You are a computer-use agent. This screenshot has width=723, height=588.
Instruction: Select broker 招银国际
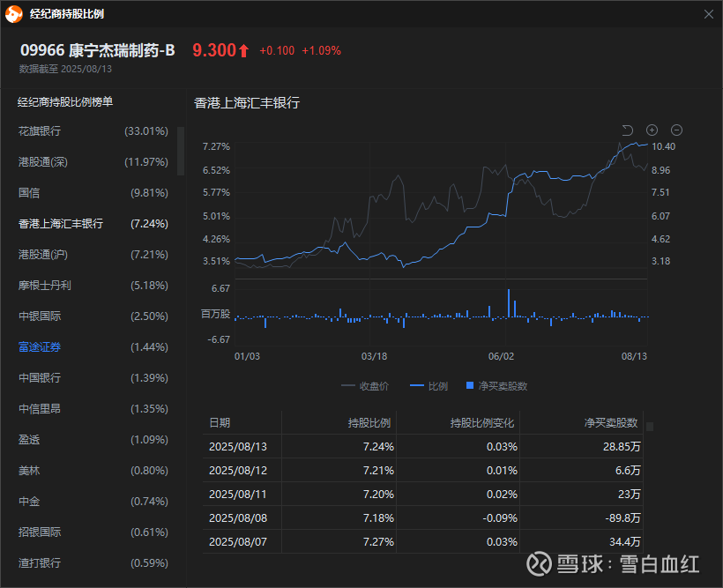(93, 532)
